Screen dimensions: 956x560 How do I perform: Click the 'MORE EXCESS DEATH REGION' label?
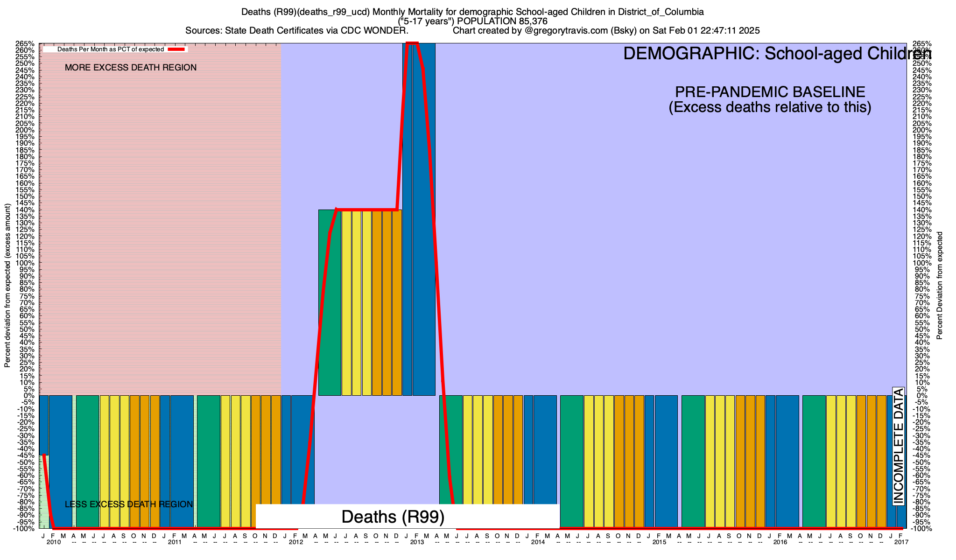point(131,68)
